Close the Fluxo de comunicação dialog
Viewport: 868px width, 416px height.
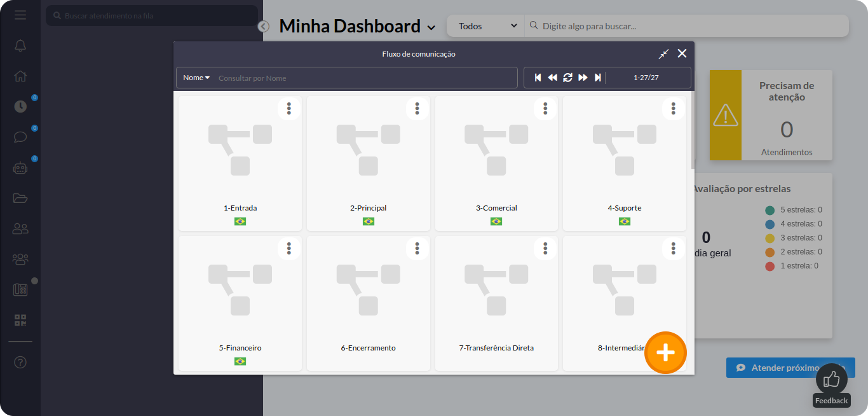(682, 53)
